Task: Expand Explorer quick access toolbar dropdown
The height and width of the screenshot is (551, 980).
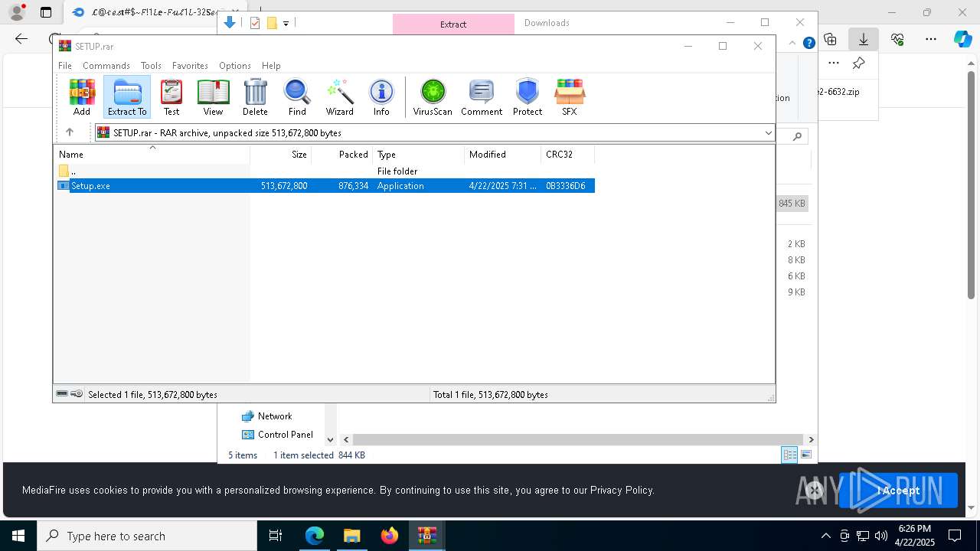Action: [286, 24]
